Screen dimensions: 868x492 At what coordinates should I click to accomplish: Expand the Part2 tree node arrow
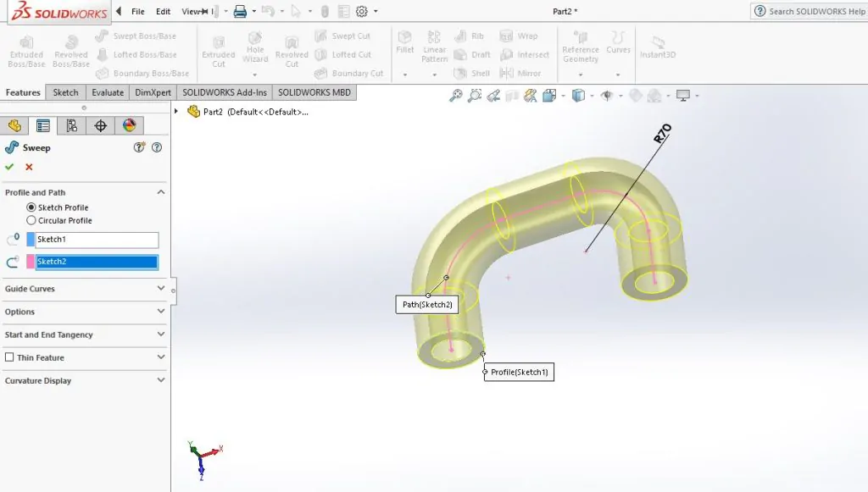click(x=176, y=112)
